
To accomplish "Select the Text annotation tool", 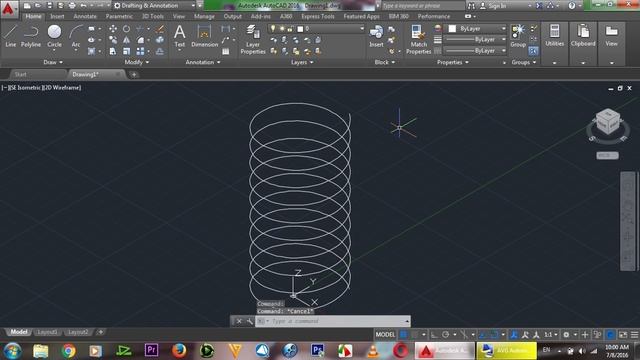I will pos(180,36).
